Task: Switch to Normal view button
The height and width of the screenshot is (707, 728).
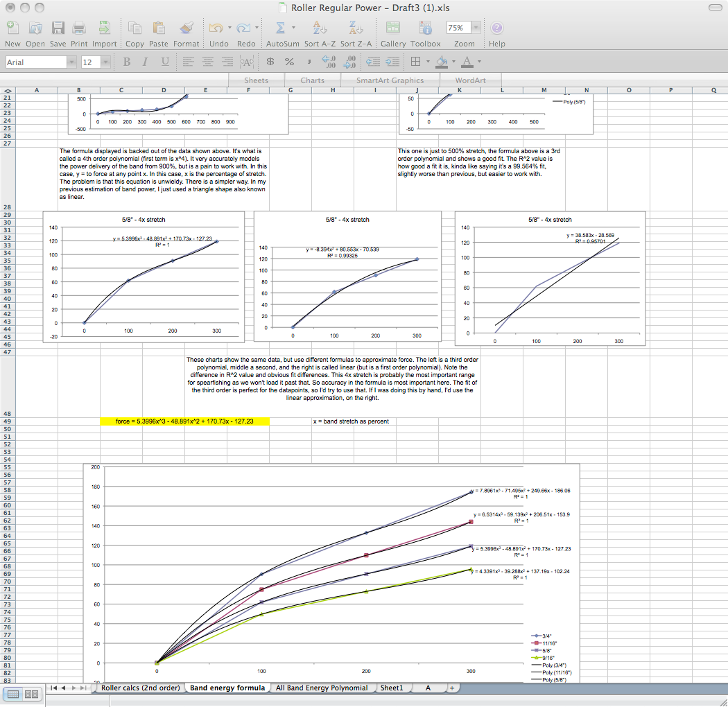Action: click(13, 694)
